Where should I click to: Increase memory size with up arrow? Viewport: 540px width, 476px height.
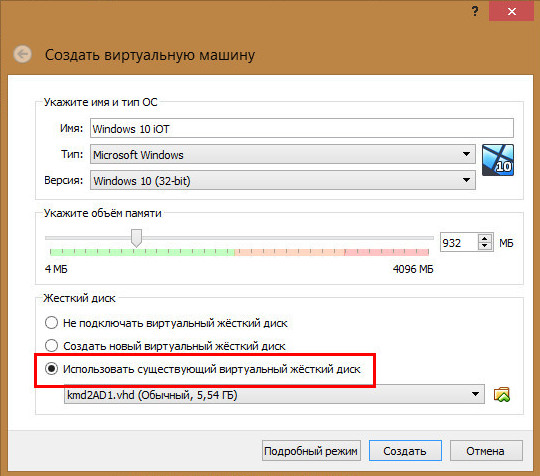[x=485, y=239]
